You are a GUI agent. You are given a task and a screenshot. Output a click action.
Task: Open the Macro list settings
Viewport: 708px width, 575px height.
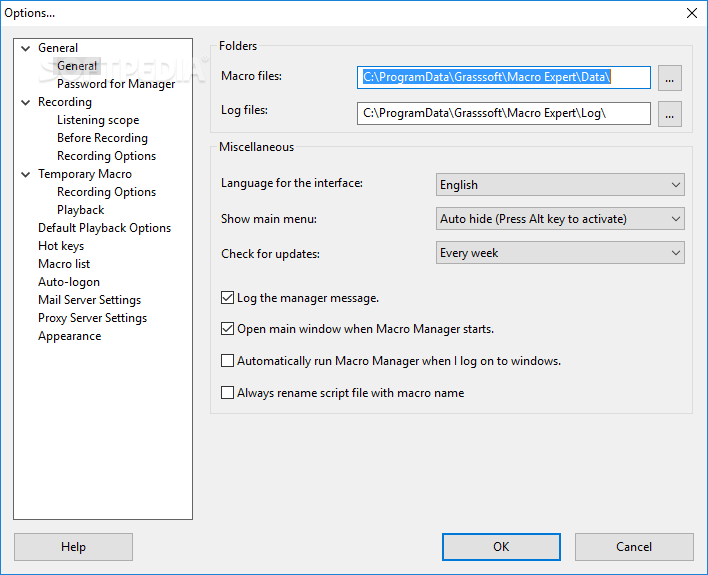(64, 264)
